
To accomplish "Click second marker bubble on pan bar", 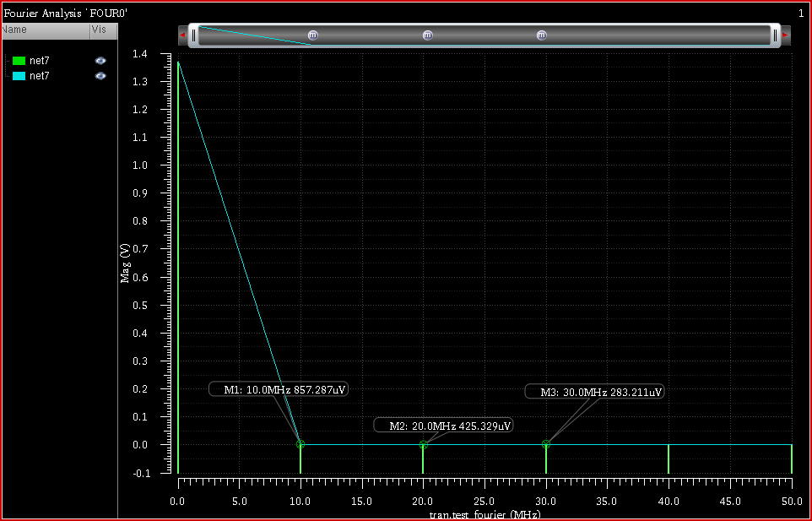I will [427, 35].
